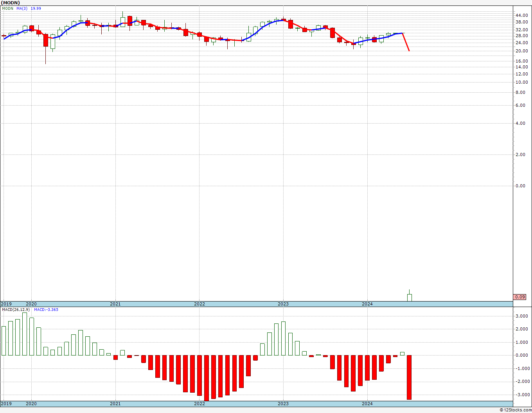This screenshot has width=532, height=413.
Task: Select 2019 on the price chart time axis
Action: [6, 304]
